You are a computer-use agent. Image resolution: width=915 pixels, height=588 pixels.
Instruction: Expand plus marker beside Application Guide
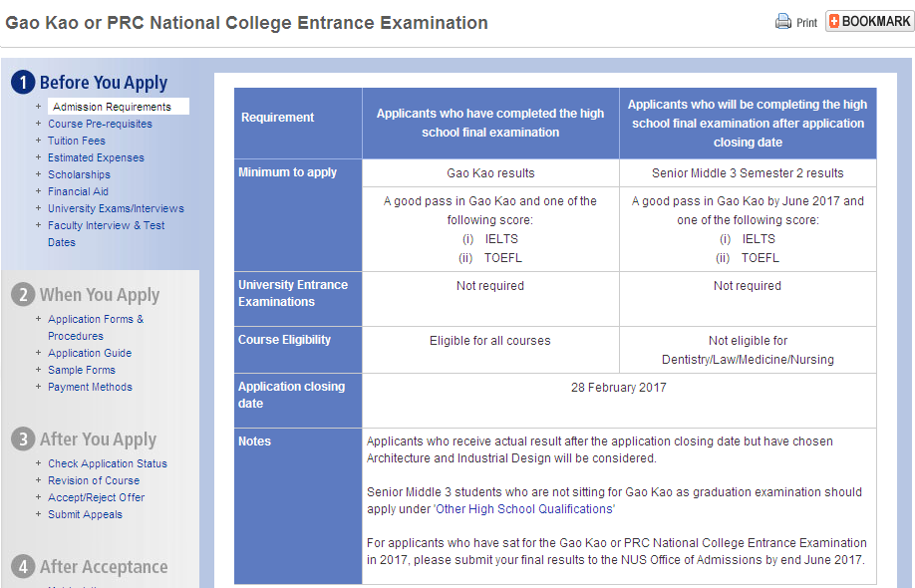[x=38, y=353]
